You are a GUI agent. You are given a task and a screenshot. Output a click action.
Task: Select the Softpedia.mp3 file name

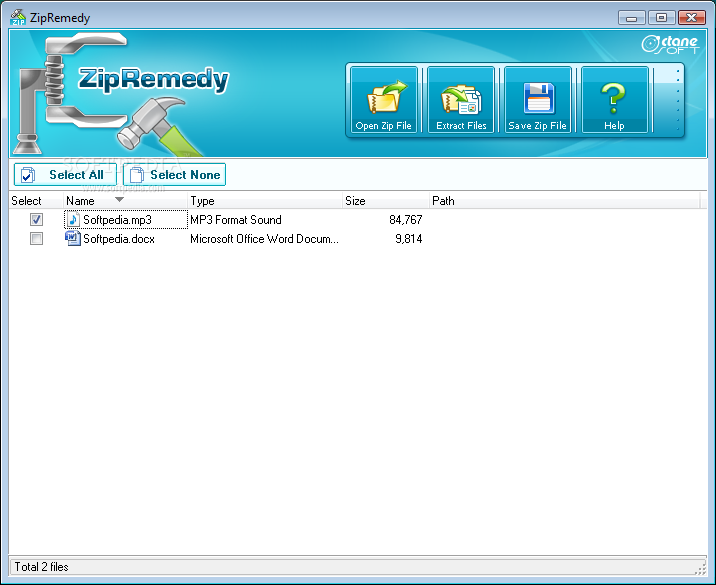coord(117,220)
